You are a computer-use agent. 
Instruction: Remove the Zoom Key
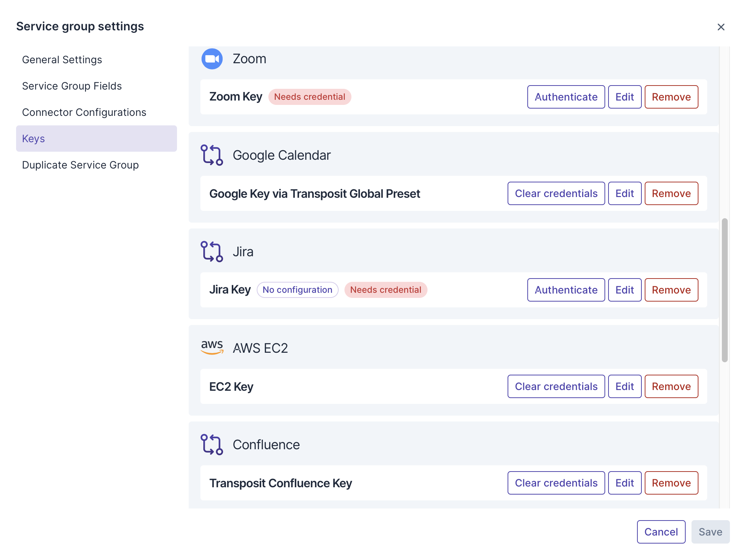(x=671, y=97)
